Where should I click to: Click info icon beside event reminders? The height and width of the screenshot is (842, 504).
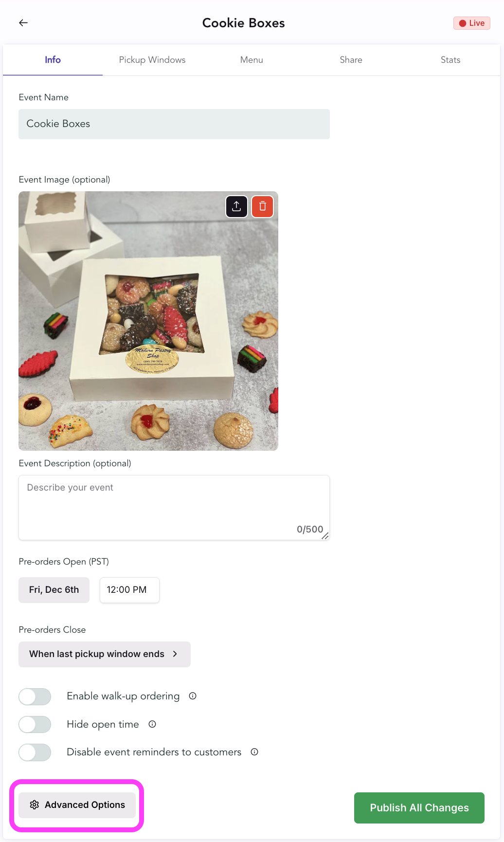point(254,752)
